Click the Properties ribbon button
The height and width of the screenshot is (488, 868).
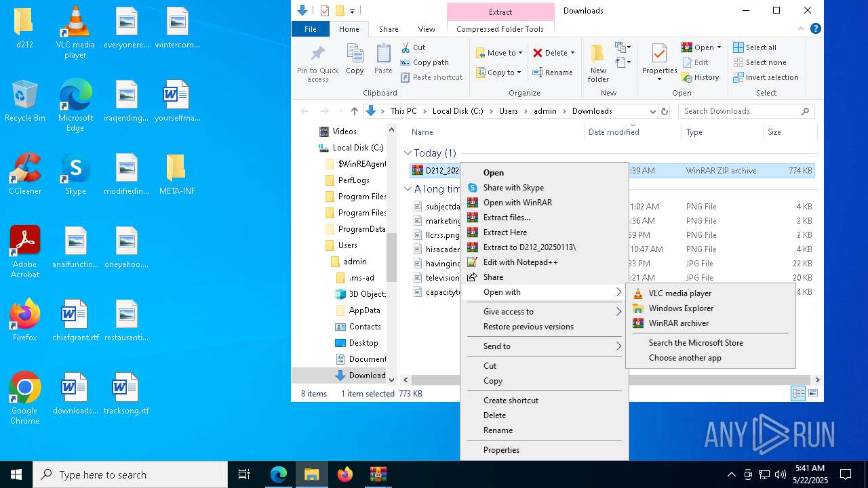[659, 62]
